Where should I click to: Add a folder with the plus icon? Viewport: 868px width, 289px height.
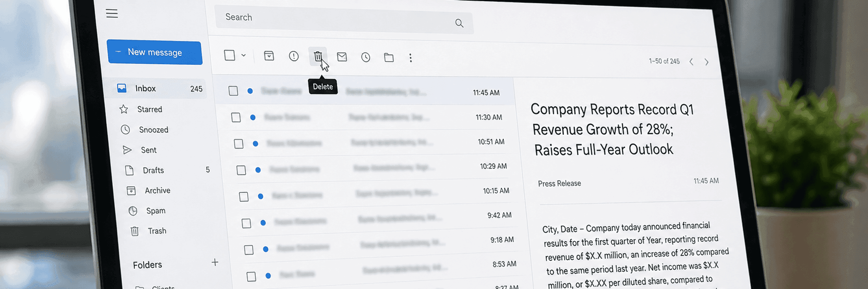pyautogui.click(x=215, y=262)
